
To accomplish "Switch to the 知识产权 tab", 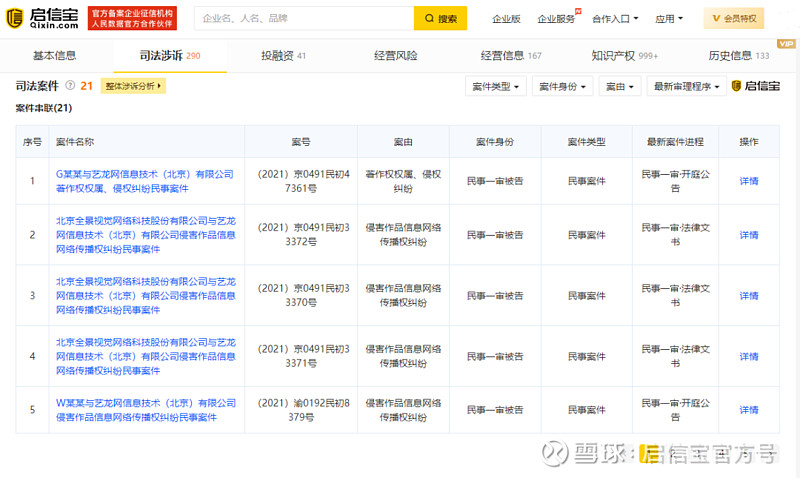I will click(x=624, y=56).
